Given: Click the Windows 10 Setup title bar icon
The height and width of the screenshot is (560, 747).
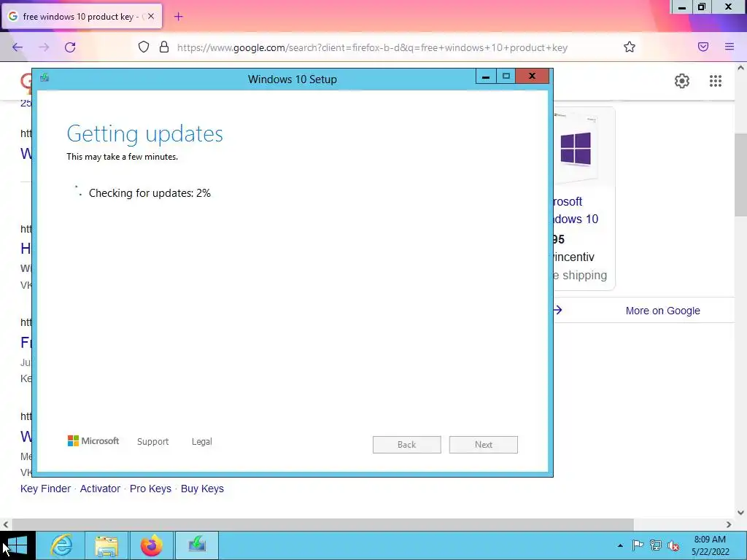Looking at the screenshot, I should point(44,77).
